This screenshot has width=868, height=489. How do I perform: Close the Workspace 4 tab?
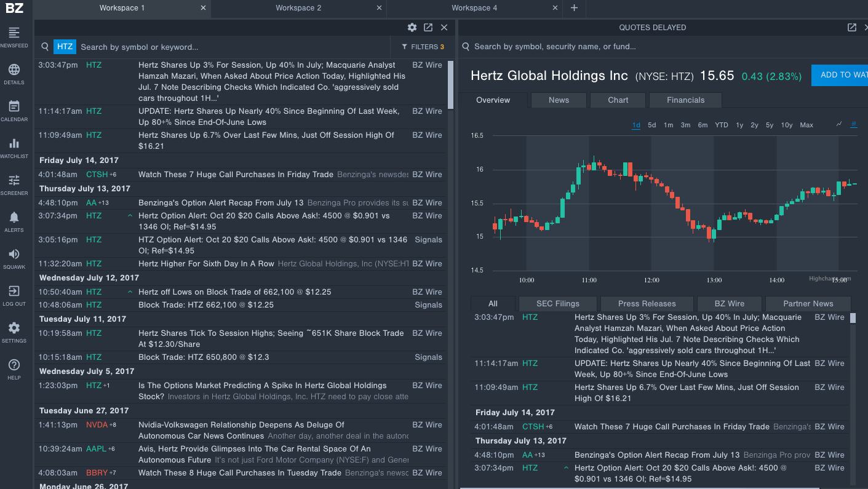pyautogui.click(x=555, y=8)
